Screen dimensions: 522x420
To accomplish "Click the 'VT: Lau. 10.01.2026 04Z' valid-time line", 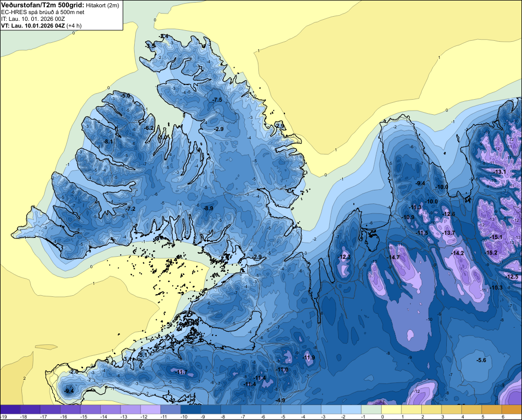I will 33,26.
